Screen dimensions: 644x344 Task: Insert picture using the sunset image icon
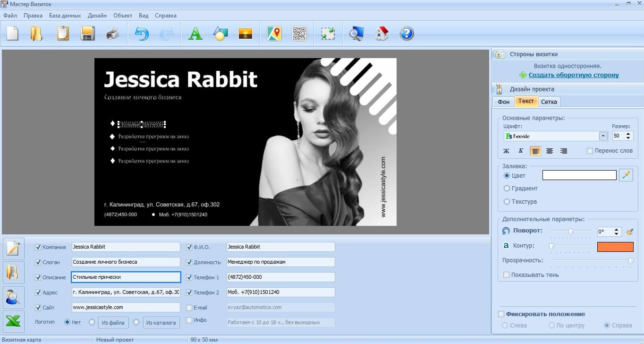[245, 34]
